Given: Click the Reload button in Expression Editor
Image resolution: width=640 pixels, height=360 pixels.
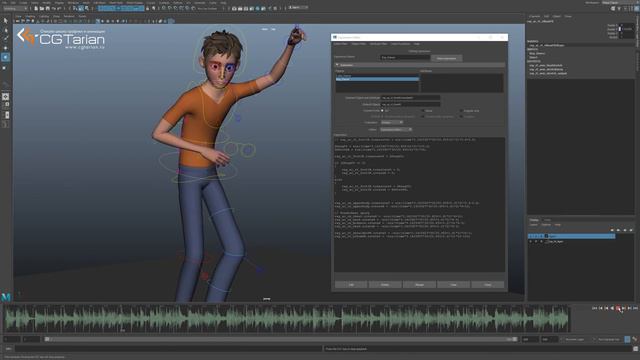Looking at the screenshot, I should coord(419,284).
